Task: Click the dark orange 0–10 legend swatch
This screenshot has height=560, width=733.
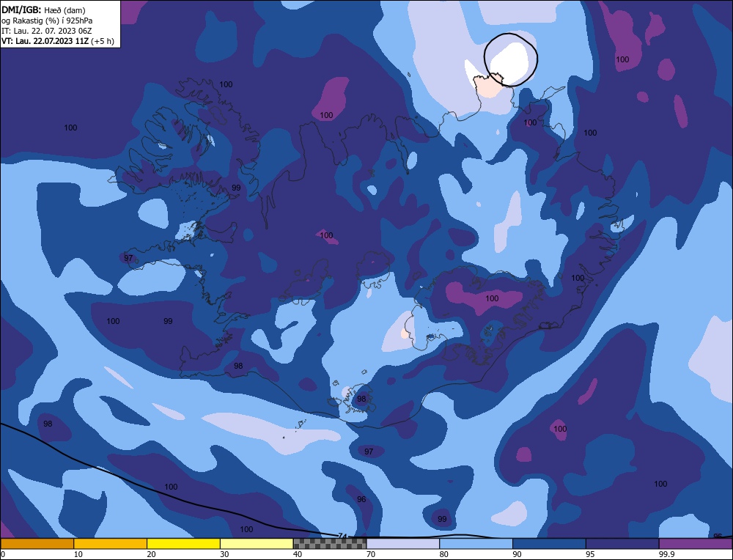Action: pyautogui.click(x=37, y=544)
